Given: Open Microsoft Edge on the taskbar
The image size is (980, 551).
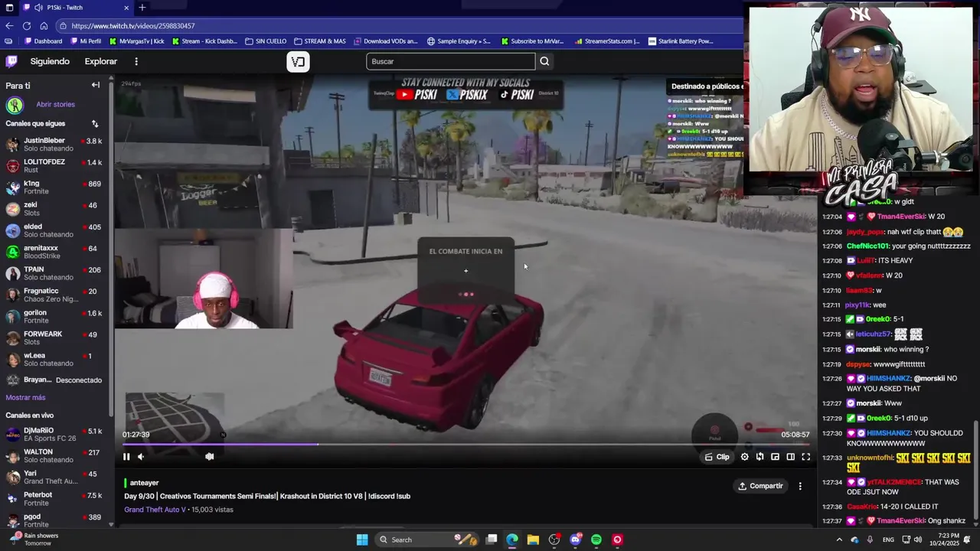Looking at the screenshot, I should (x=512, y=540).
